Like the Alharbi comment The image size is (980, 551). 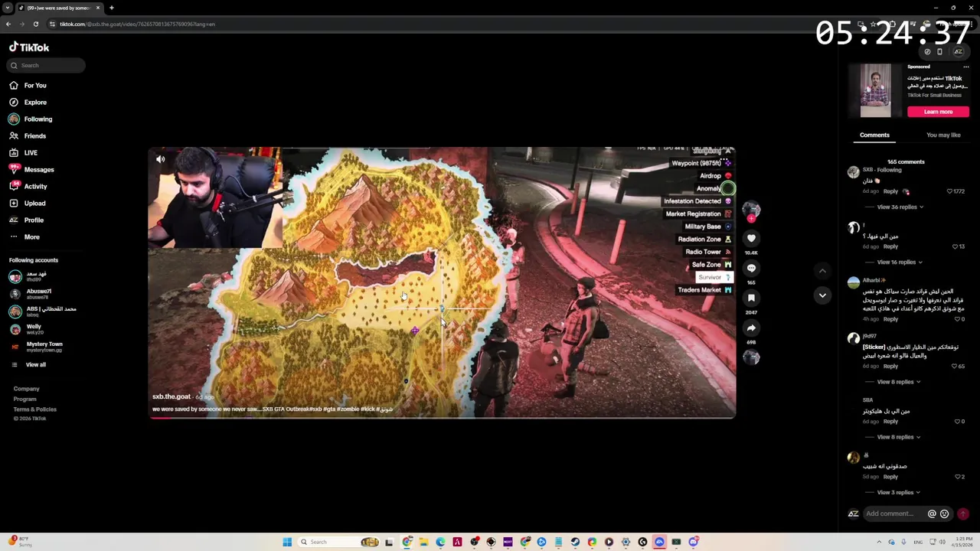coord(958,318)
